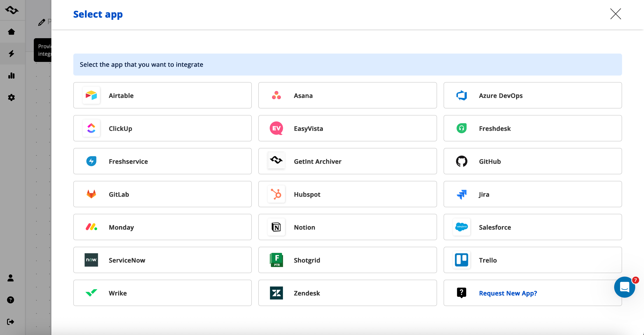Click the Notion logo icon
The image size is (644, 335).
[276, 227]
